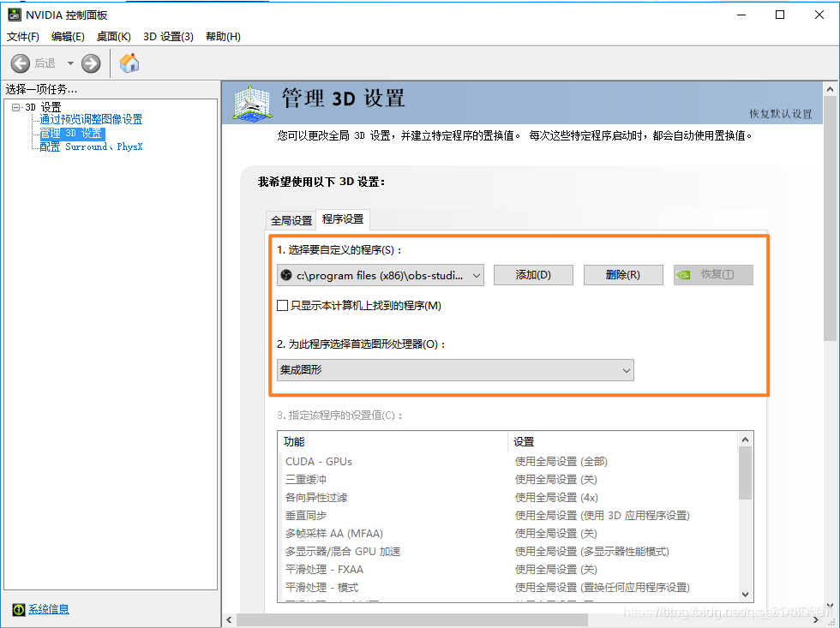Click the OBS program icon in dropdown
840x628 pixels.
[x=286, y=275]
